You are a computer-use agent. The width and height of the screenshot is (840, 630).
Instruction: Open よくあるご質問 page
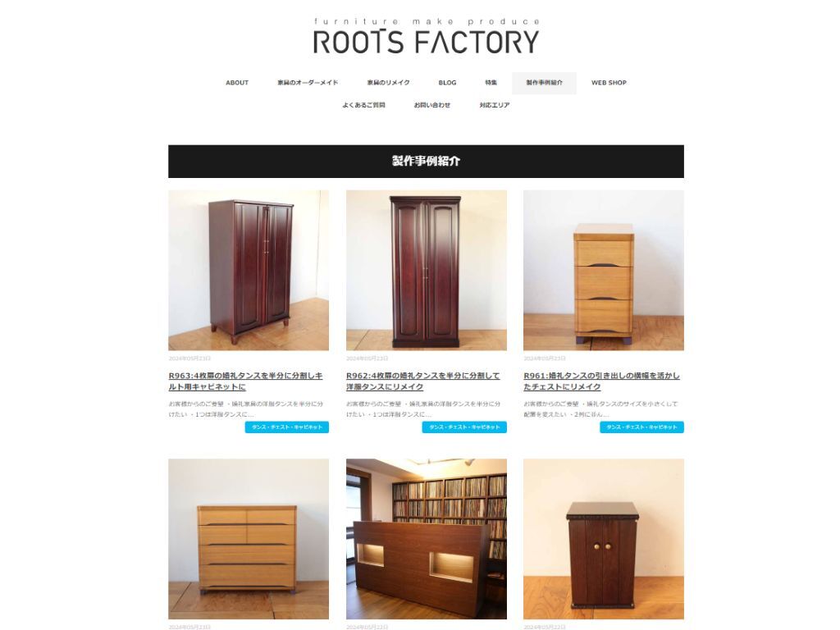[x=363, y=105]
